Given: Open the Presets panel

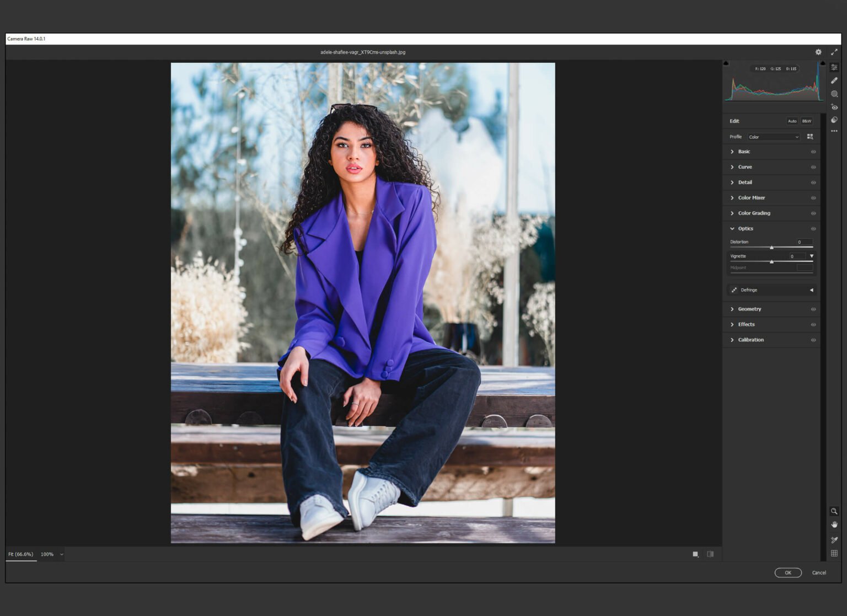Looking at the screenshot, I should point(834,120).
